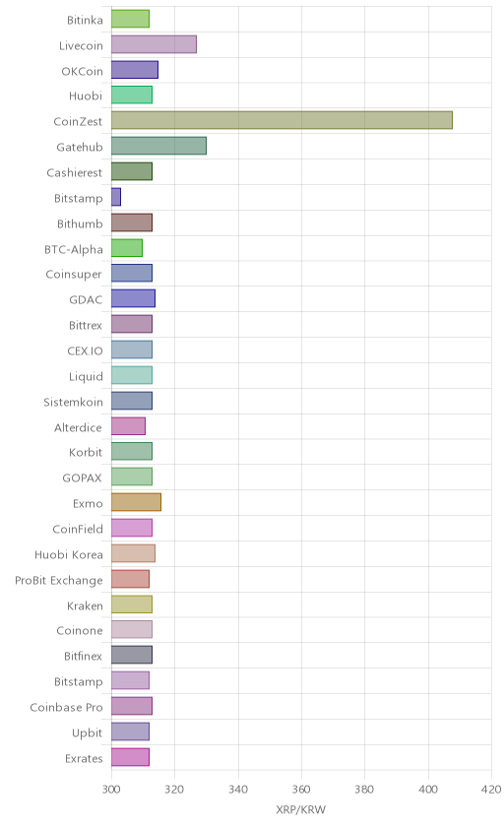Click the Livecoin price bar
Viewport: 504px width, 827px height.
(x=154, y=44)
